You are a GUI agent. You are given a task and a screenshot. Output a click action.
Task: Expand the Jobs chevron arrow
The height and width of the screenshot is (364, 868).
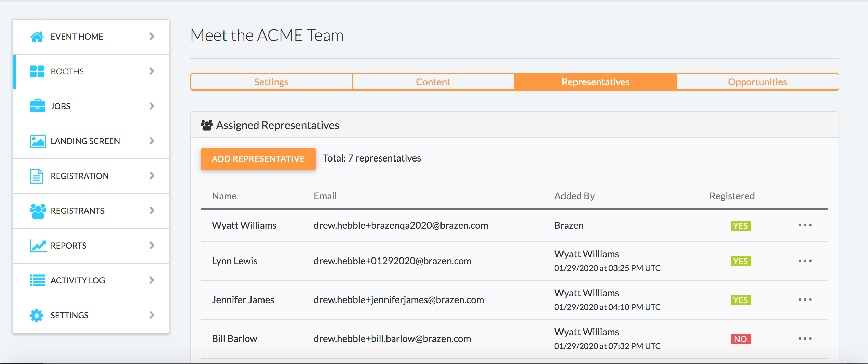coord(152,106)
